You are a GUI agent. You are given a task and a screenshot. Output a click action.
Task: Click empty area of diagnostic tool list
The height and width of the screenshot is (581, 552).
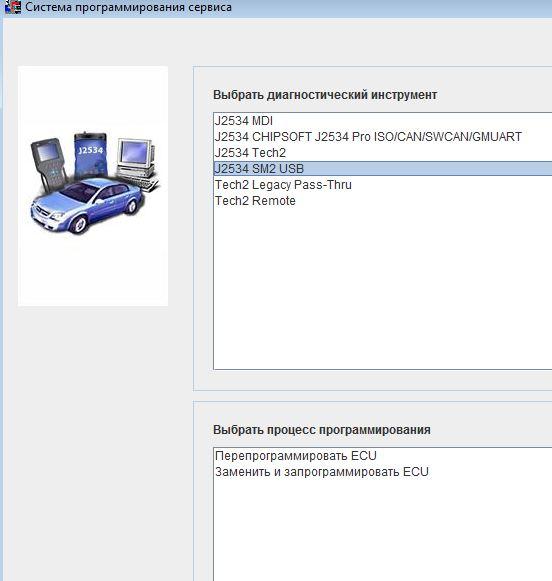[x=383, y=289]
